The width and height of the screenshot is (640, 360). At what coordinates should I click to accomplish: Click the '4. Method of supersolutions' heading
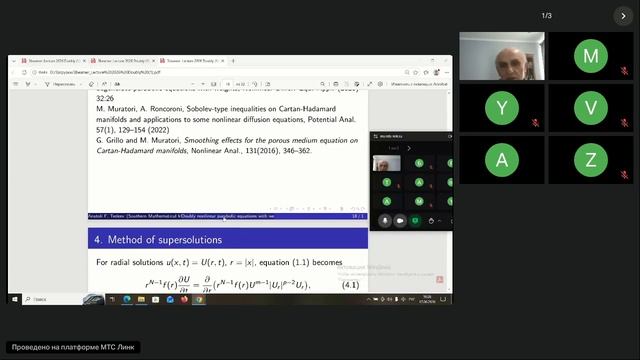click(x=158, y=240)
